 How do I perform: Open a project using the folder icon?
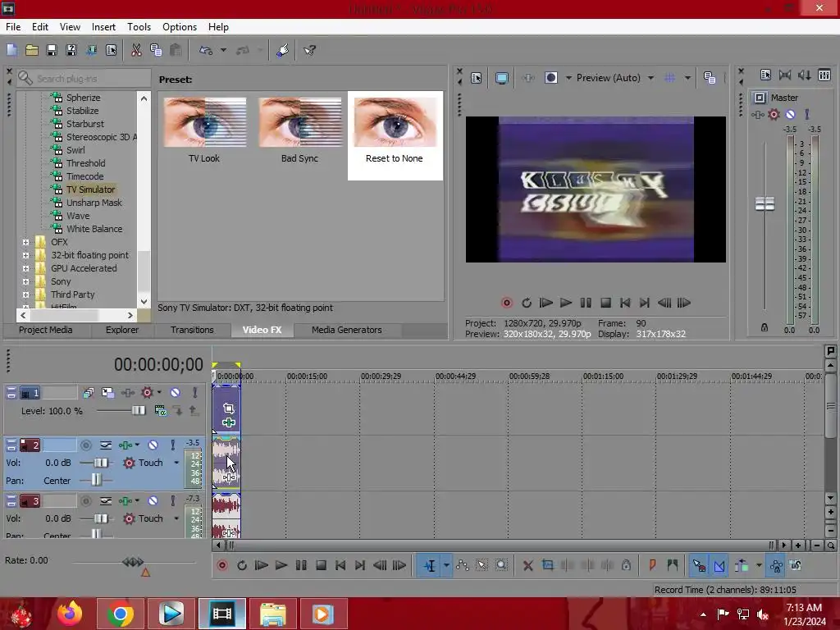pyautogui.click(x=32, y=50)
